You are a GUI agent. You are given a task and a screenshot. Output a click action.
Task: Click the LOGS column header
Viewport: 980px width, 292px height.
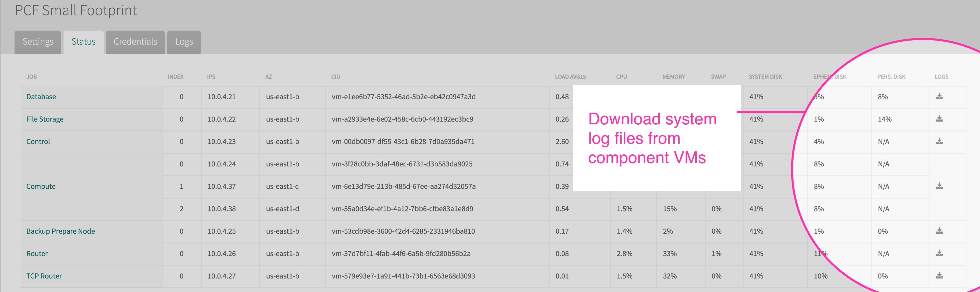coord(941,77)
